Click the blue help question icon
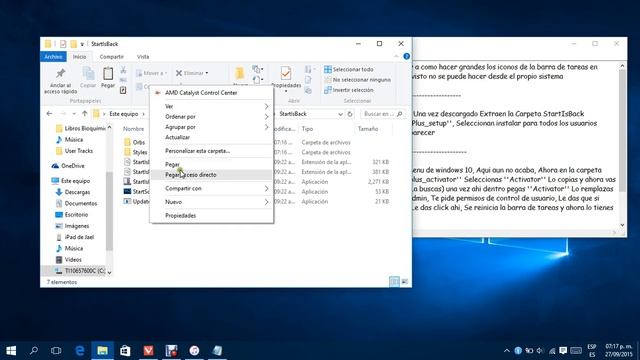 (407, 56)
